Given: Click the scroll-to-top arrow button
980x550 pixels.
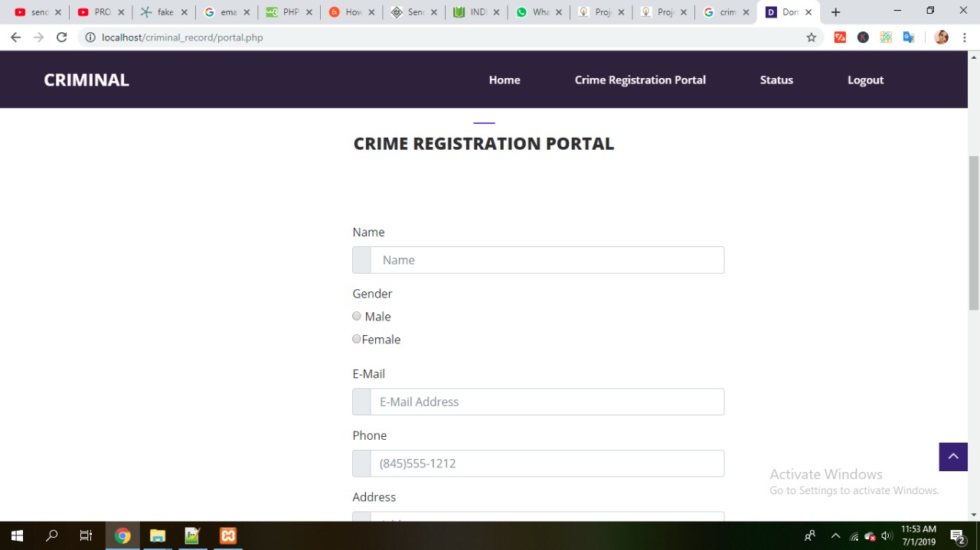Looking at the screenshot, I should [x=953, y=457].
